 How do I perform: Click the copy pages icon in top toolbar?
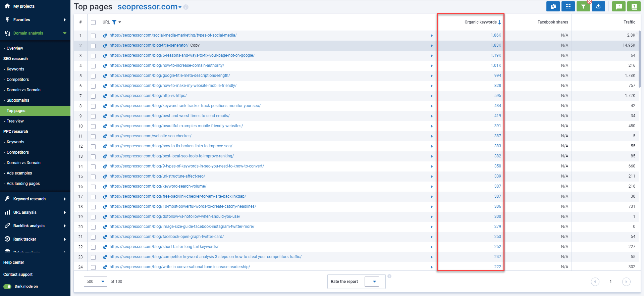click(x=553, y=6)
